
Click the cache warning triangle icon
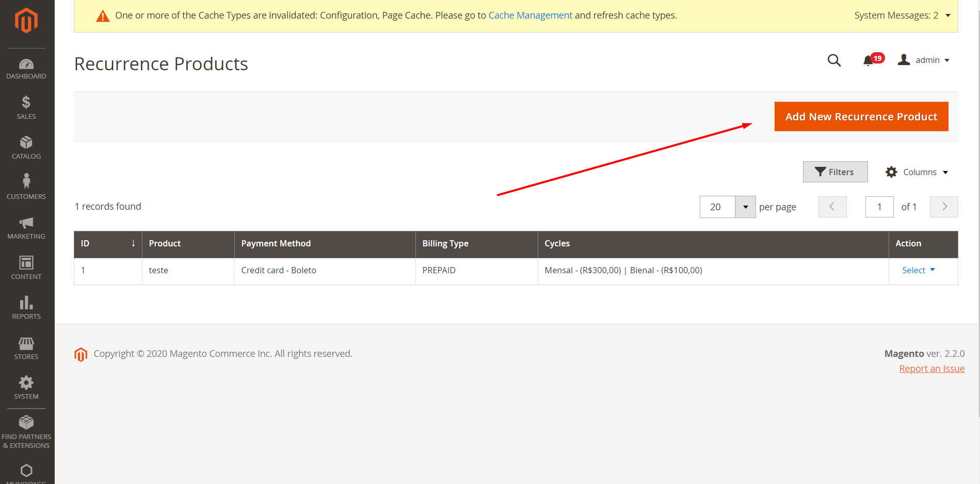[x=103, y=16]
